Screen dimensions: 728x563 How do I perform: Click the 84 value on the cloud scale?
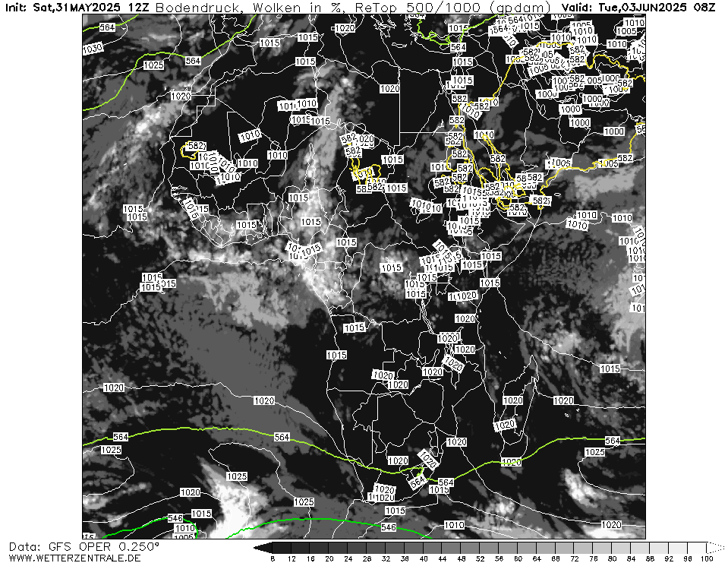coord(631,558)
